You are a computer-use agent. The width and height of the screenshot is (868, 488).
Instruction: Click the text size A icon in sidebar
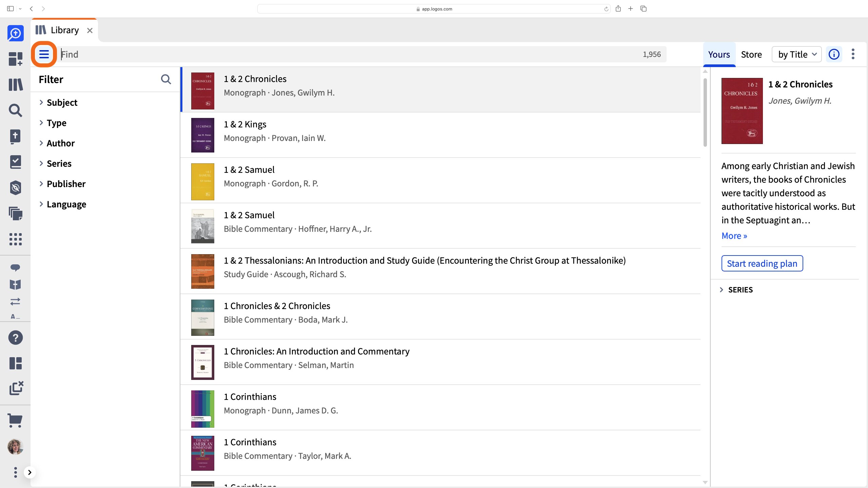pyautogui.click(x=15, y=317)
